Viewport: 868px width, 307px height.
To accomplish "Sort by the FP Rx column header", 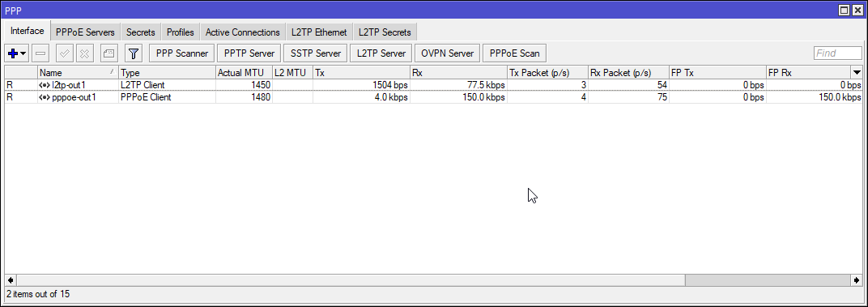I will click(x=808, y=73).
